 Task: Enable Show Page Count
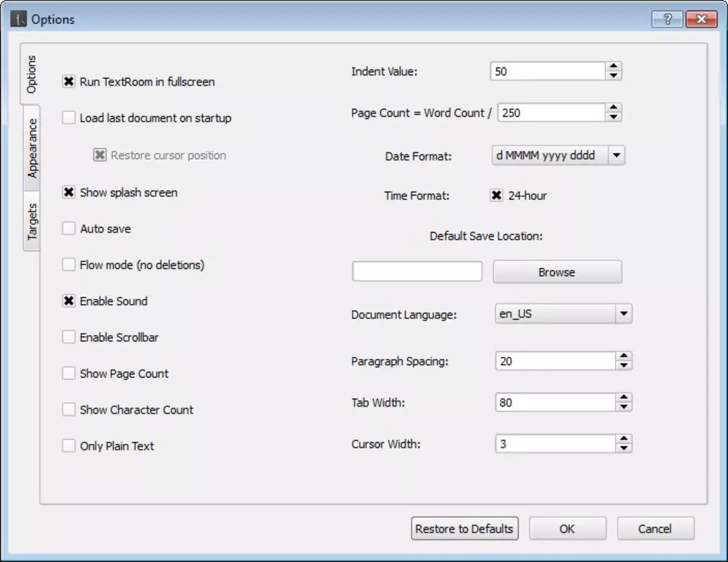69,373
